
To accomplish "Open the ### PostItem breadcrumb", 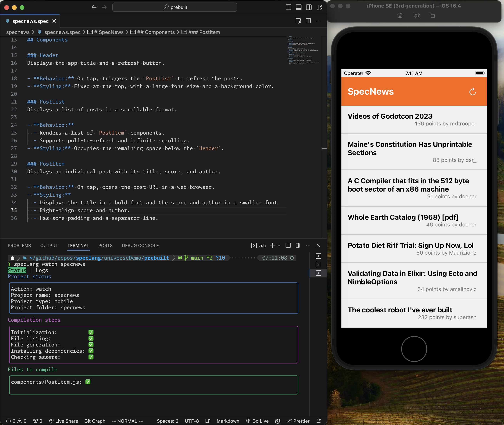I will pos(201,32).
